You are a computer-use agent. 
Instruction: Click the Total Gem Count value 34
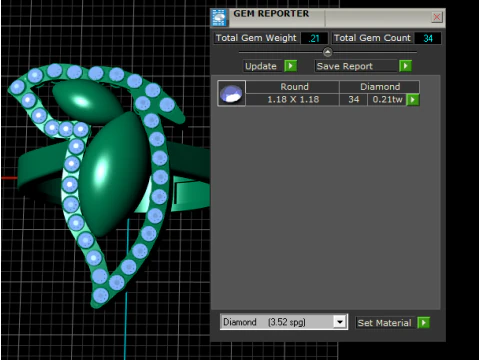(x=428, y=38)
